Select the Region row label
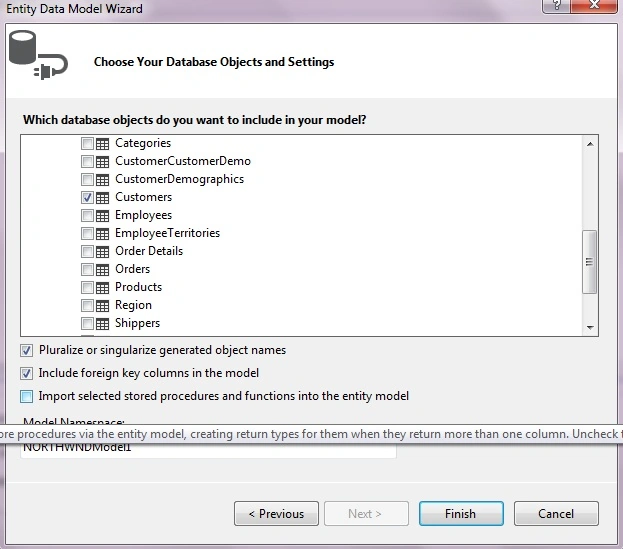This screenshot has height=549, width=623. pyautogui.click(x=134, y=305)
